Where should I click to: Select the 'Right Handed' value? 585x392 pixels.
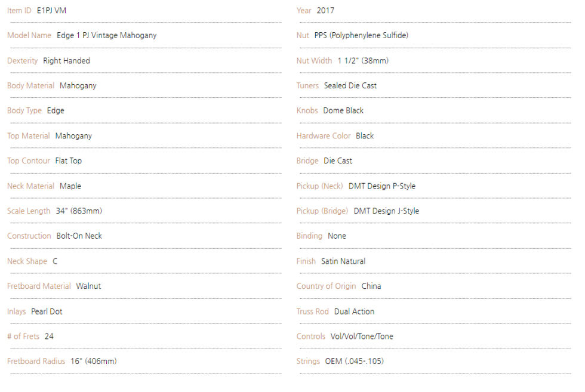pyautogui.click(x=66, y=61)
